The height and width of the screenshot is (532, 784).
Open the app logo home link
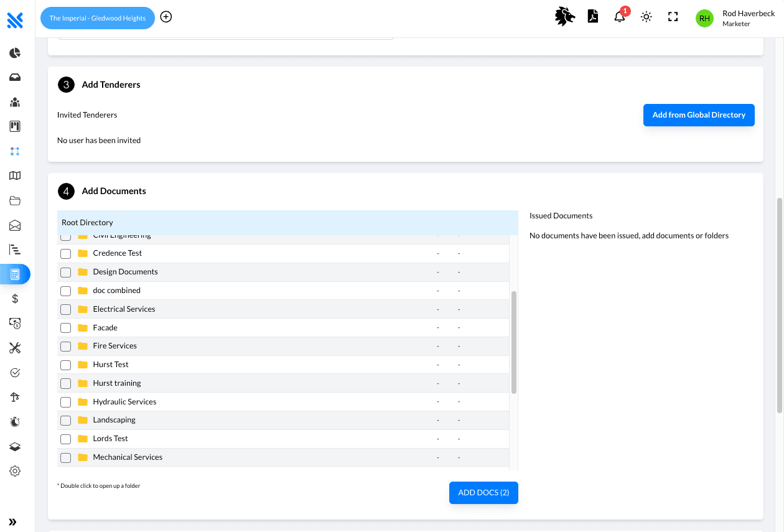(x=15, y=21)
